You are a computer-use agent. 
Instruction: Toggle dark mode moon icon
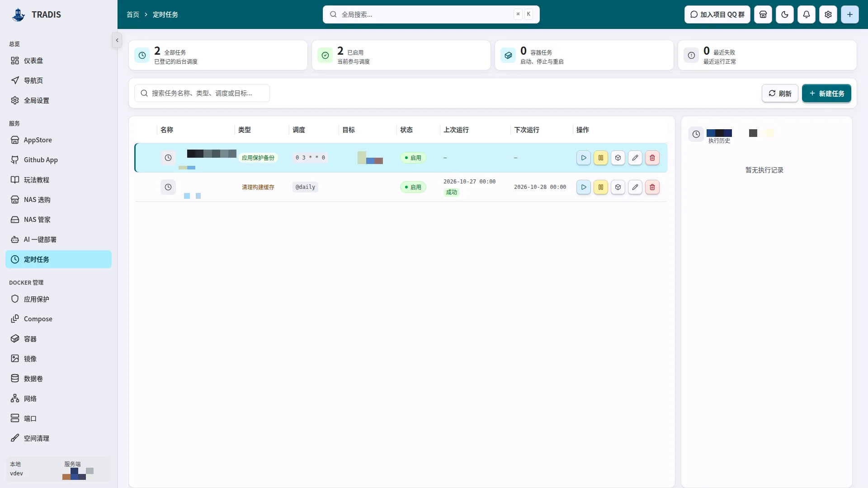pyautogui.click(x=785, y=14)
